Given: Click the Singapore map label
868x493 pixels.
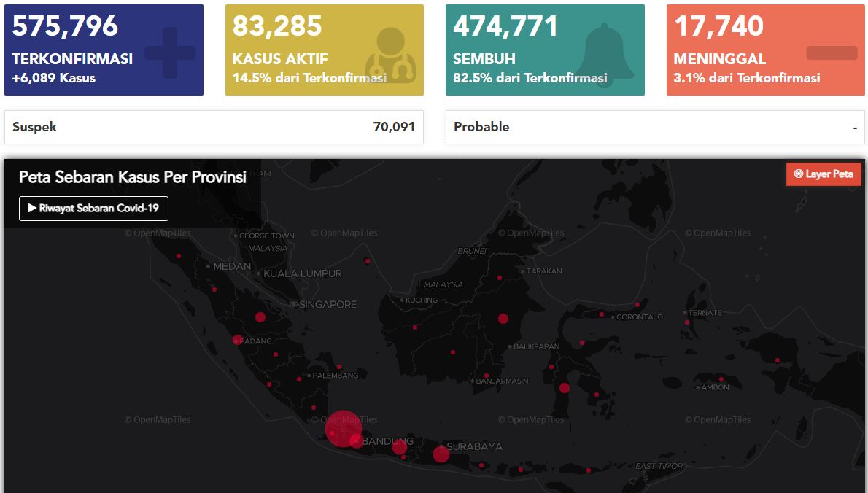Looking at the screenshot, I should tap(328, 304).
